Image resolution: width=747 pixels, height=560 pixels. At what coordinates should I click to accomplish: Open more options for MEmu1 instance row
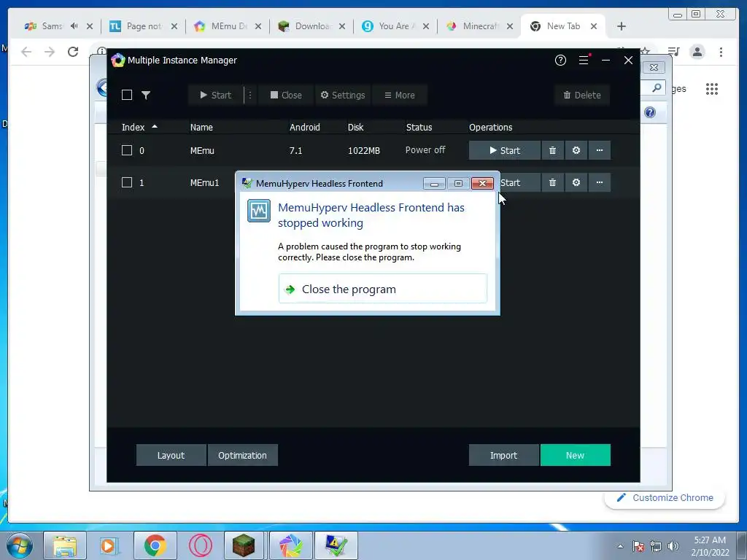click(600, 182)
